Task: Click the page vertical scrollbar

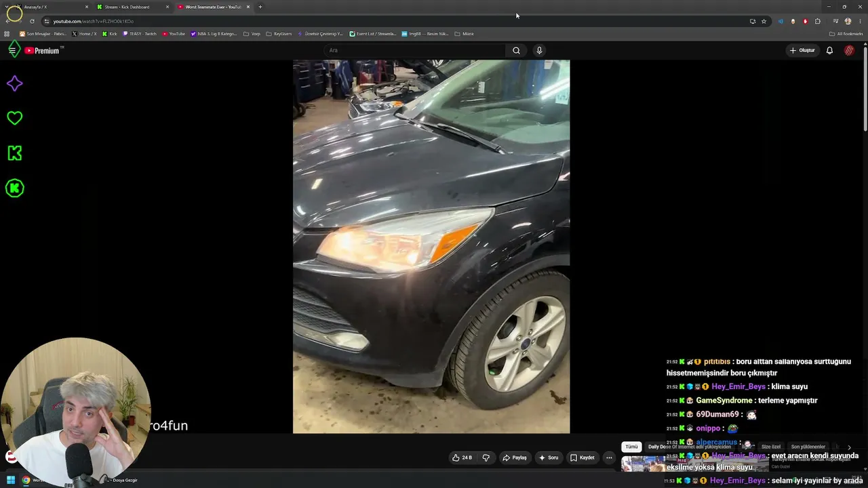Action: point(865,88)
